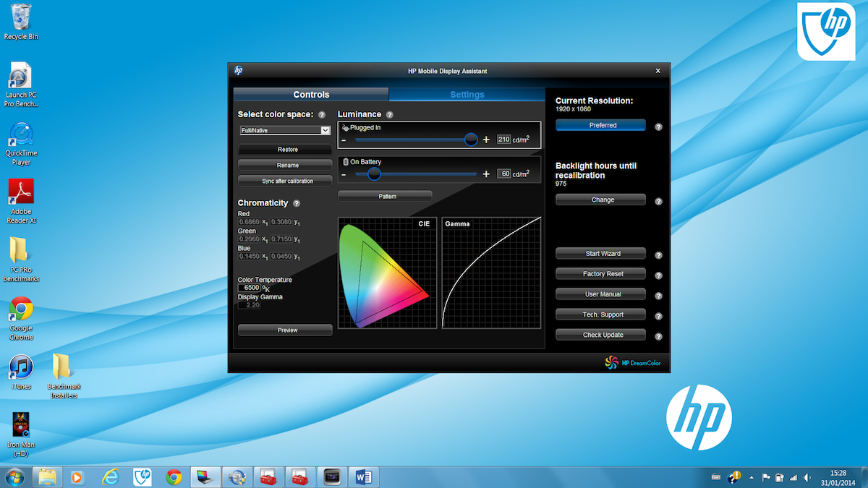Click volume speaker icon in system tray
The image size is (868, 488).
click(807, 477)
